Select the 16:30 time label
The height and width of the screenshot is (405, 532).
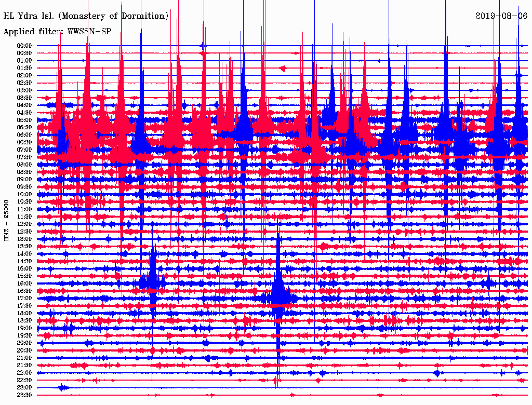[24, 291]
